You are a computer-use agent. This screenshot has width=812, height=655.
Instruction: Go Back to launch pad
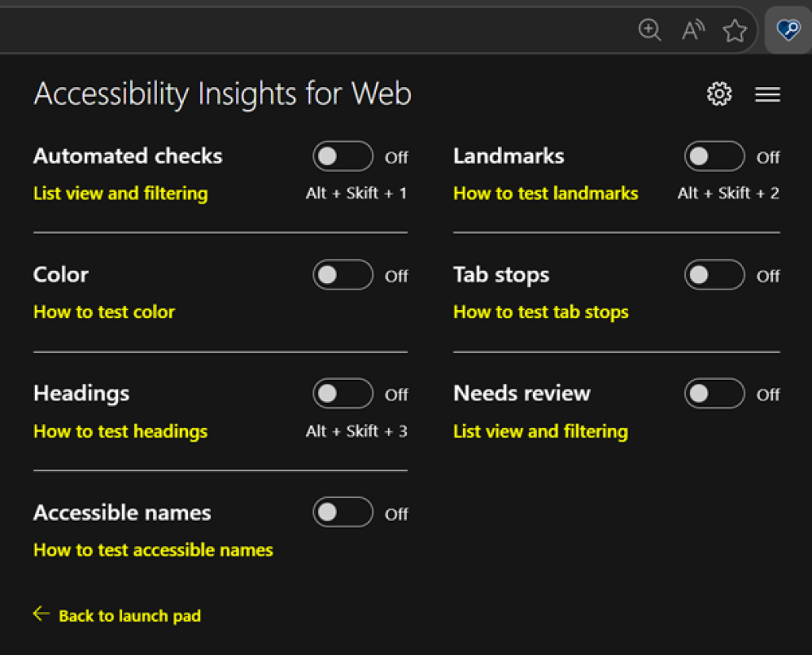[129, 616]
